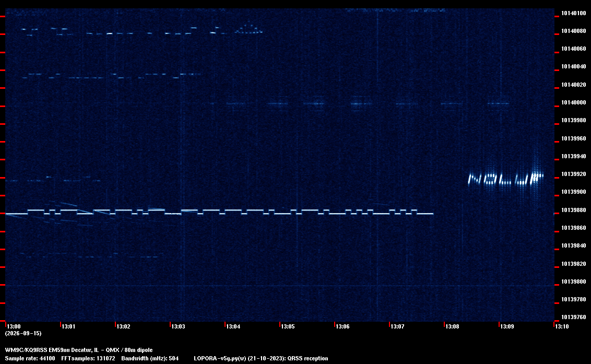Click the faint dotted pyramid signal near 10140080
Viewport: 591px width, 364px height.
tap(249, 29)
